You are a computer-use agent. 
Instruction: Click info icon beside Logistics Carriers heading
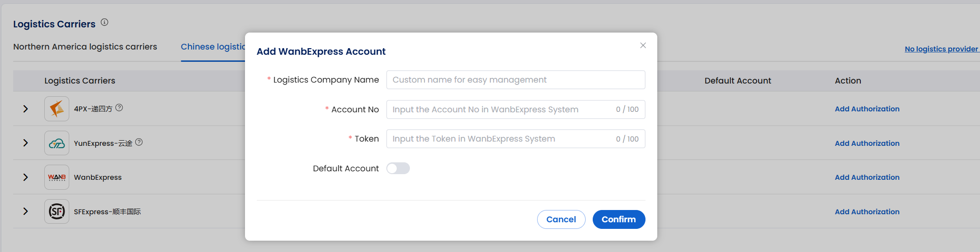click(105, 22)
